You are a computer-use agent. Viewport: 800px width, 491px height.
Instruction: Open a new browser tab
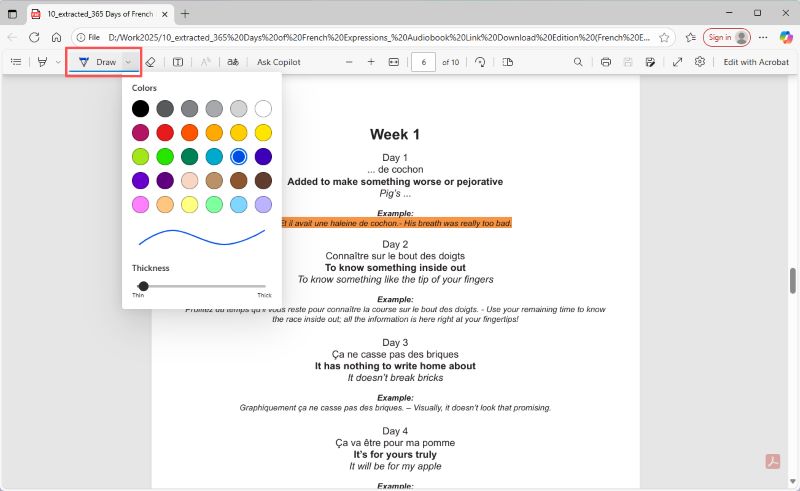click(x=185, y=13)
